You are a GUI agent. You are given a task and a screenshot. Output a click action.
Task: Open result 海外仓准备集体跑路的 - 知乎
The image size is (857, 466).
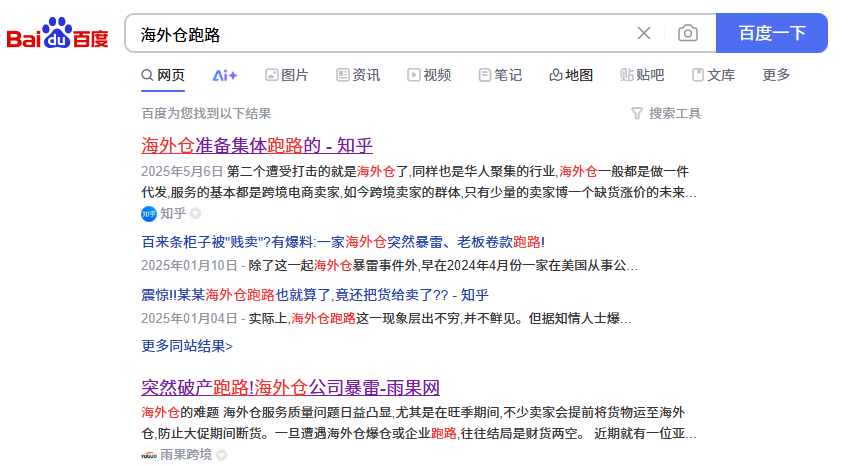coord(257,145)
